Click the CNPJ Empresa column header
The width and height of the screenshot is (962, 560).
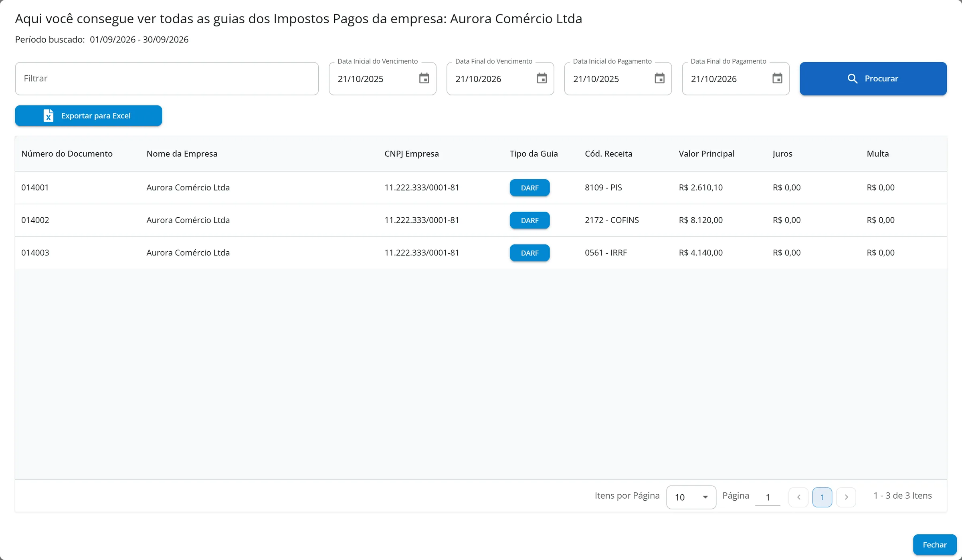412,154
